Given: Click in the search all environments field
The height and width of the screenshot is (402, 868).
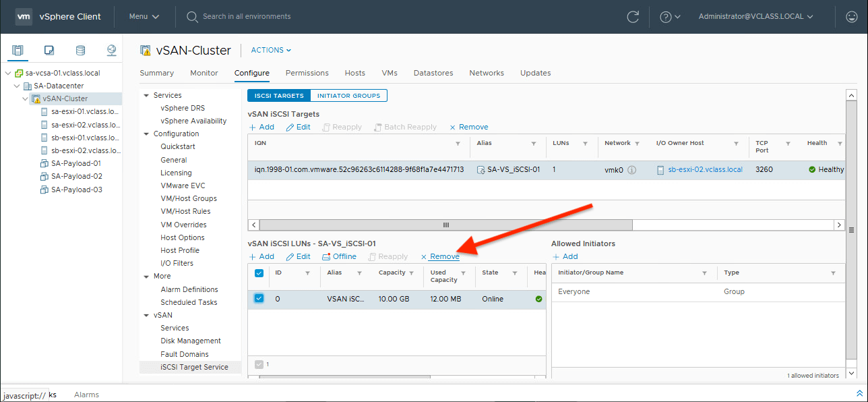Looking at the screenshot, I should click(247, 16).
